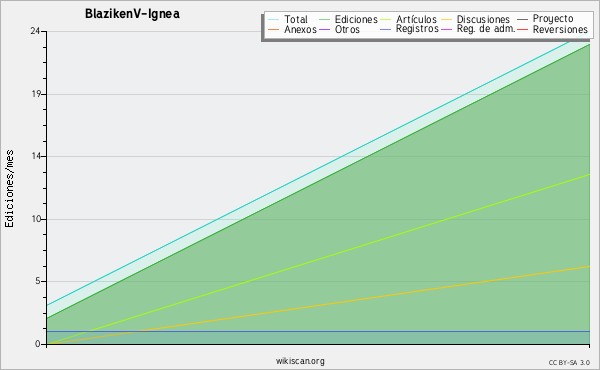This screenshot has width=600, height=370.
Task: Click the y-axis value 14
Action: pos(36,156)
